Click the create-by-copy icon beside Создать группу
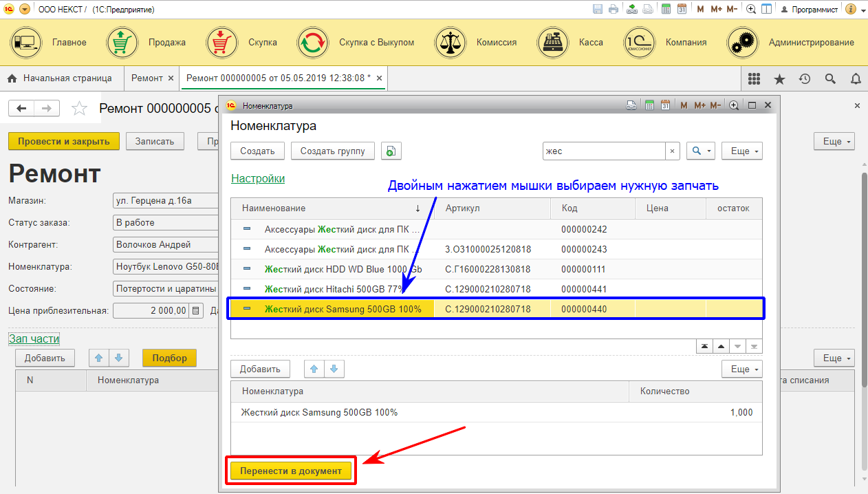The image size is (868, 494). pyautogui.click(x=391, y=151)
